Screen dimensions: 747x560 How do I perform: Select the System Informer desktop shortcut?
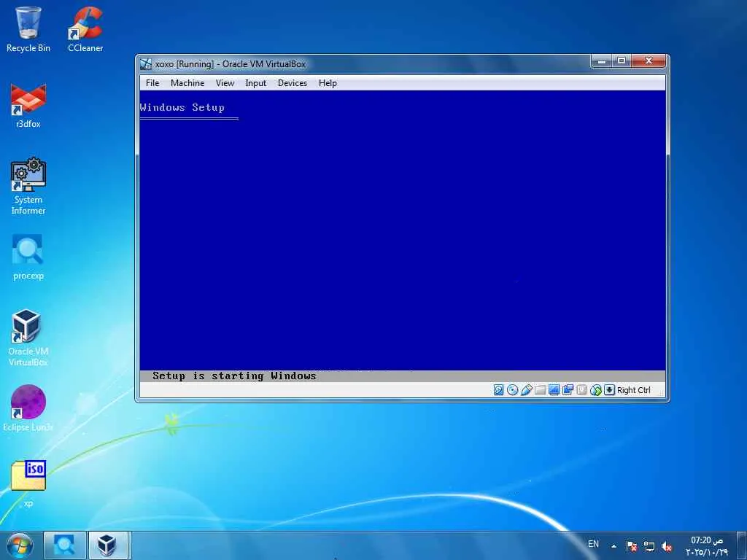click(x=28, y=186)
